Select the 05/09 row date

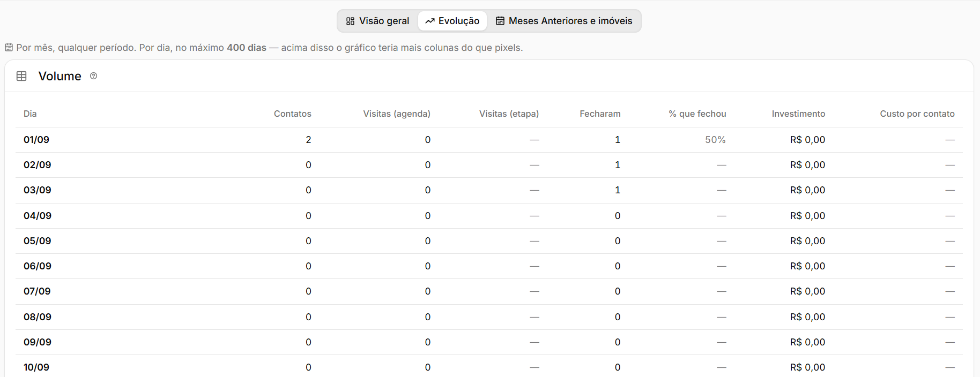[x=38, y=241]
